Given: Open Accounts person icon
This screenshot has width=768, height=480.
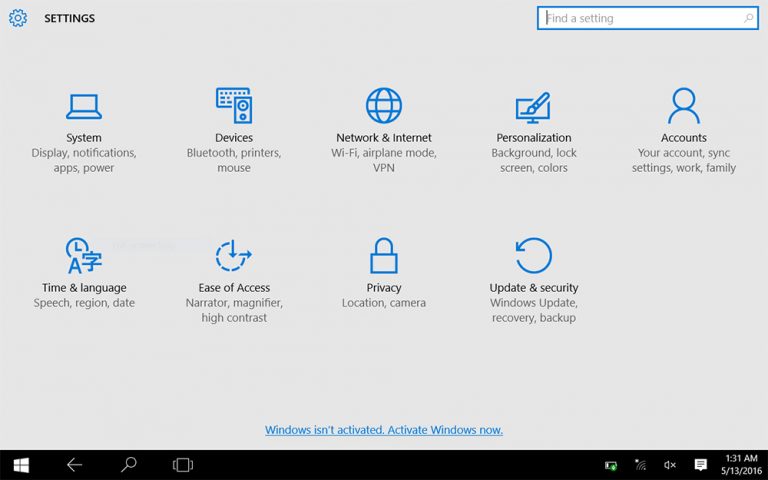Looking at the screenshot, I should pyautogui.click(x=684, y=105).
